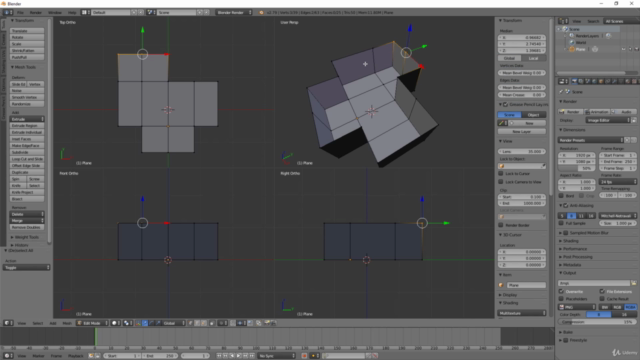Click the Subdivide button
640x360 pixels.
[x=27, y=152]
